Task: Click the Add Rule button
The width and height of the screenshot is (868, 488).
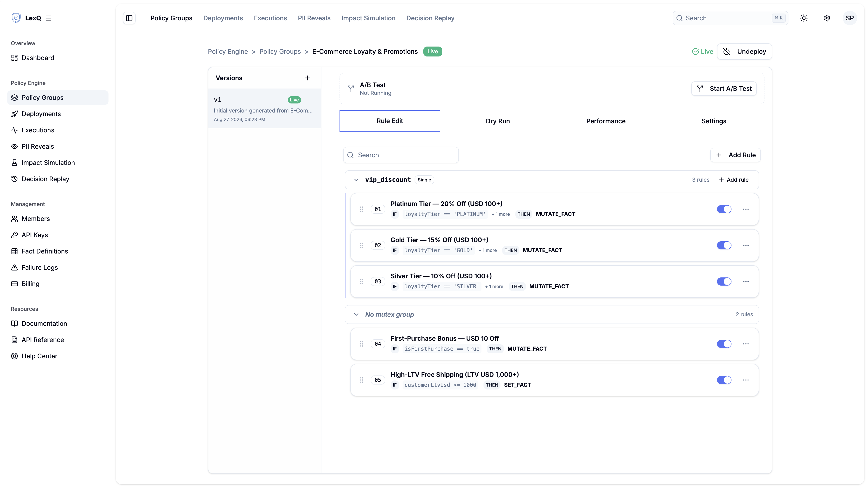Action: 735,155
